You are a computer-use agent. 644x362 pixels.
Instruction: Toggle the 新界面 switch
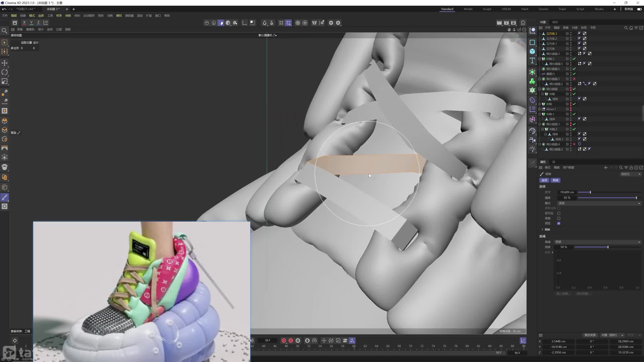coord(639,9)
